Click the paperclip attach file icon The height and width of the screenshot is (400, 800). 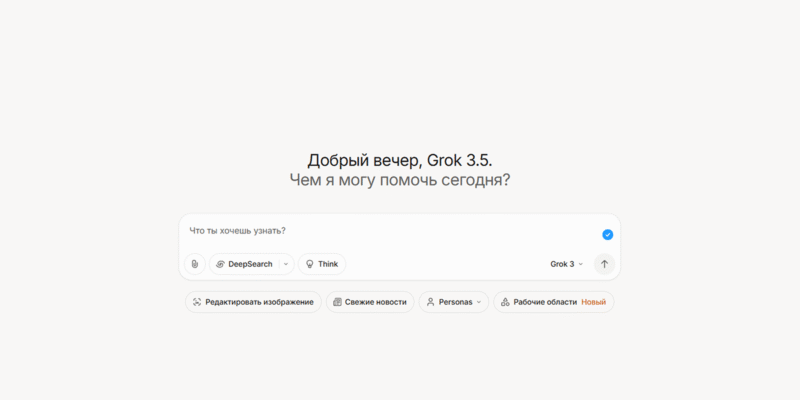pyautogui.click(x=194, y=264)
